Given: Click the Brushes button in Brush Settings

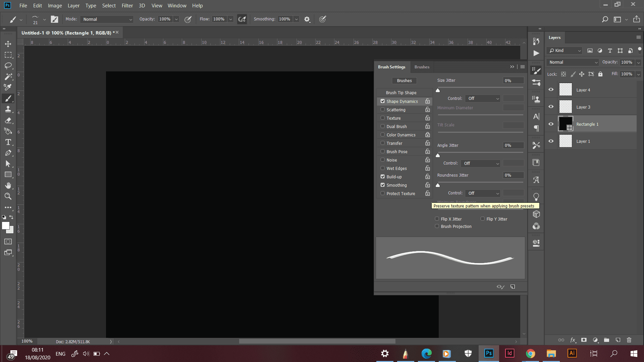Looking at the screenshot, I should tap(404, 81).
